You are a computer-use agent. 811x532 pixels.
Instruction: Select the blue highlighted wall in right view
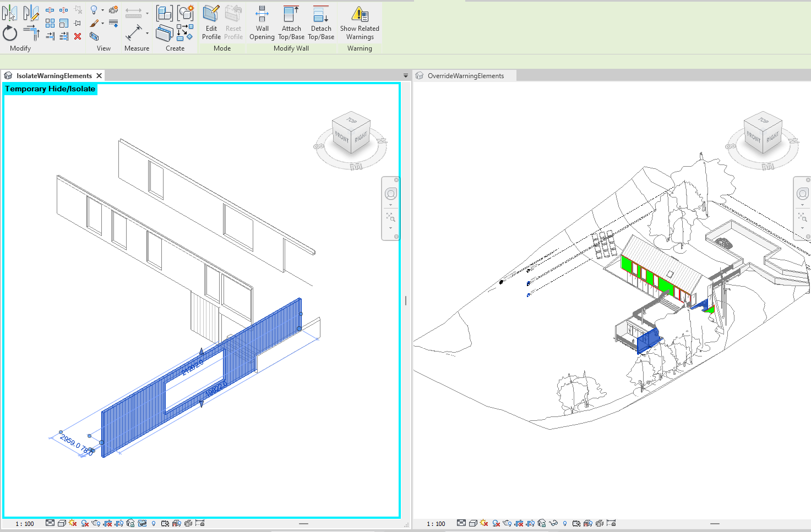tap(647, 341)
